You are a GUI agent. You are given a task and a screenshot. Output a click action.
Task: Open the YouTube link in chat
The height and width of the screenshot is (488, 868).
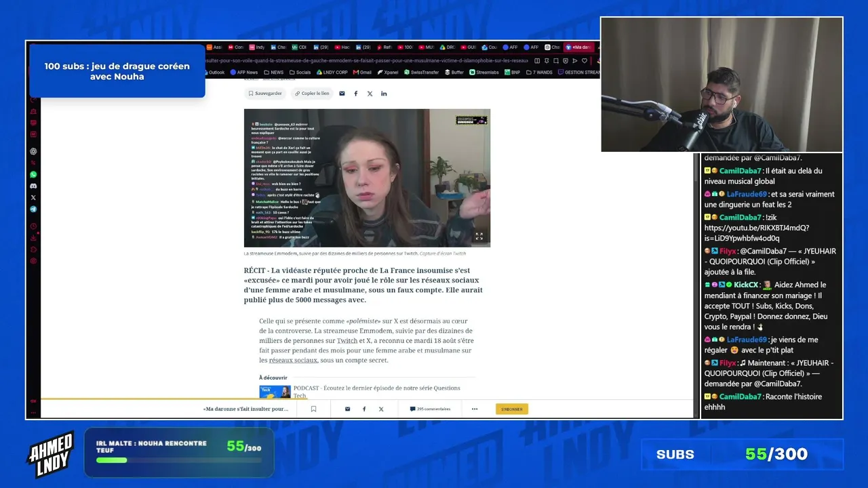[x=757, y=233]
